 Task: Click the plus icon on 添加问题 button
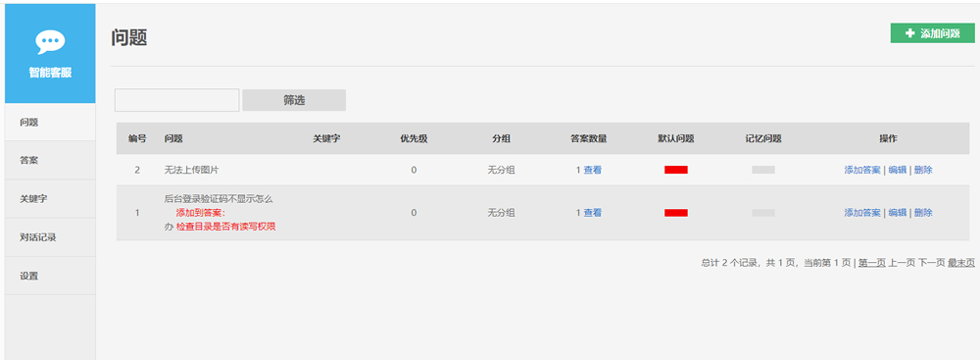click(910, 33)
